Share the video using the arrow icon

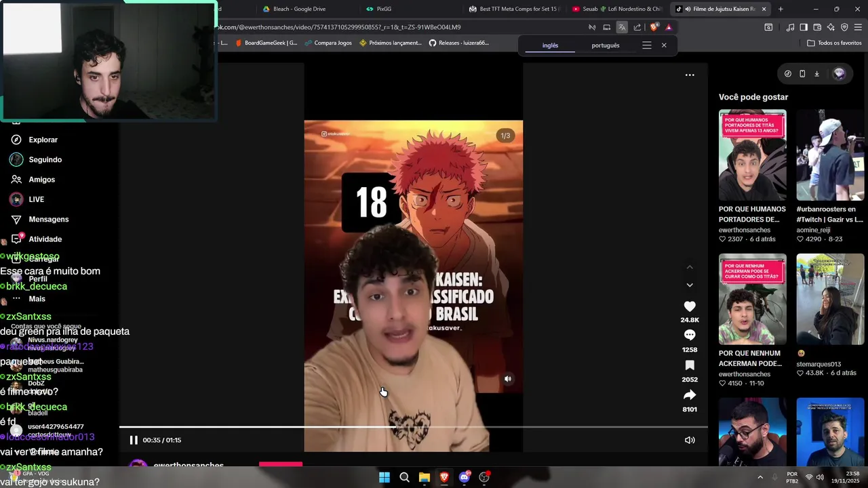[x=690, y=394]
